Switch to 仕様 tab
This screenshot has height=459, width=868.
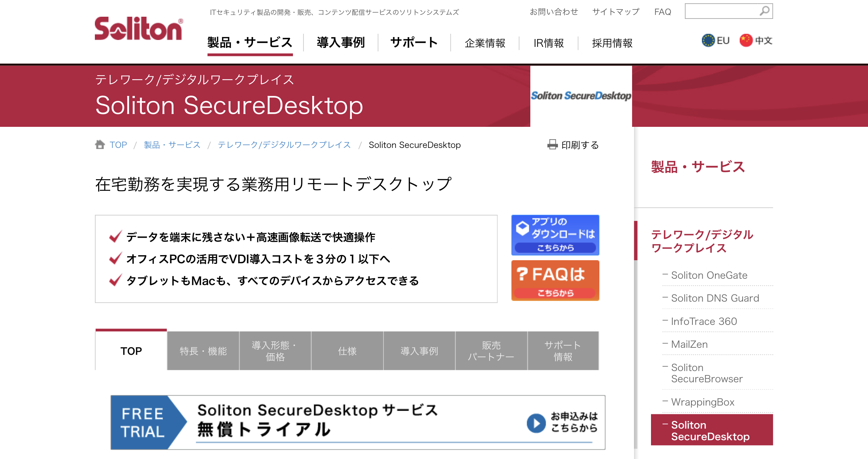pyautogui.click(x=347, y=351)
